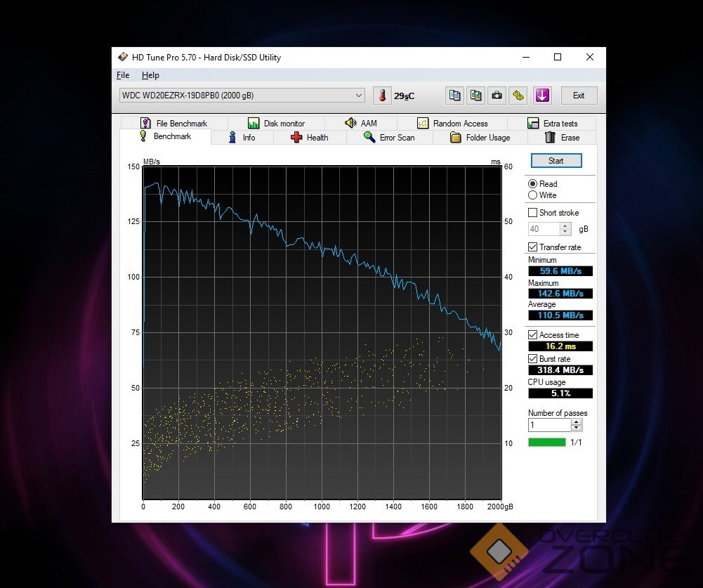
Task: Click the temperature thermometer icon
Action: pos(382,96)
